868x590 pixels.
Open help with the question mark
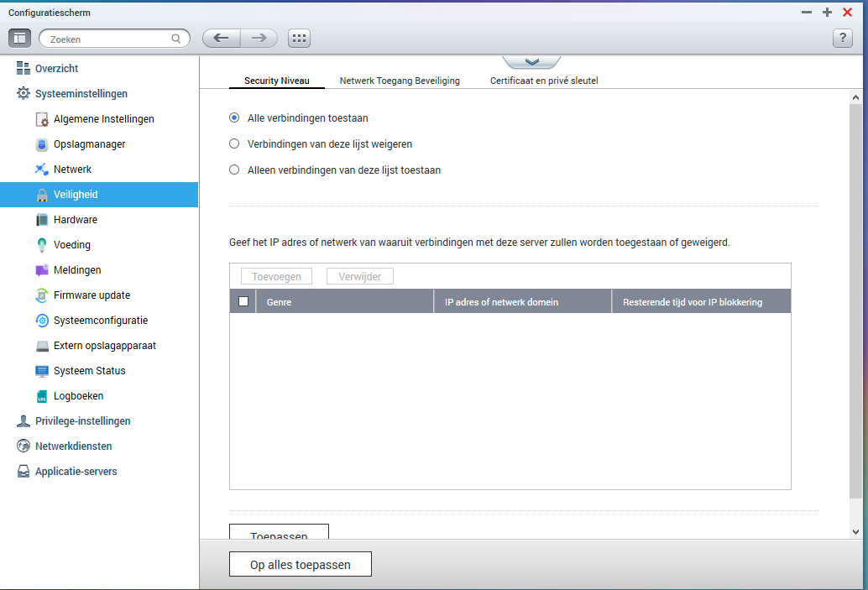[x=843, y=39]
